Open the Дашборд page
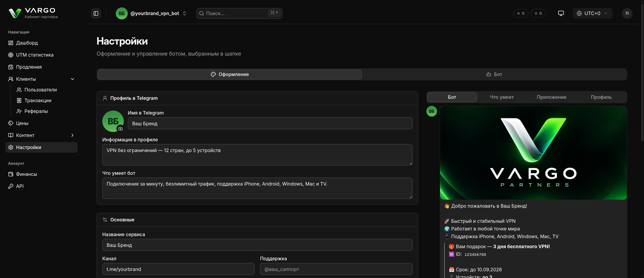The width and height of the screenshot is (644, 278). click(41, 43)
